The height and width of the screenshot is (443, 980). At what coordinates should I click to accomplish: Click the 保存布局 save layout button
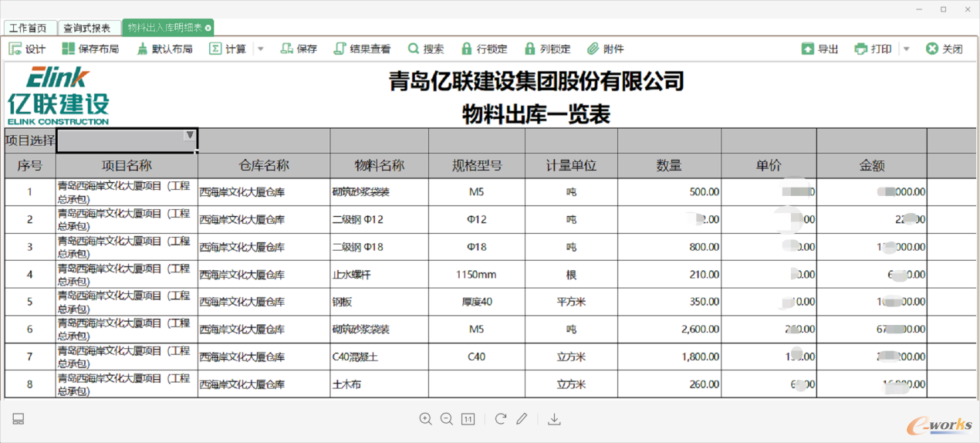click(x=90, y=49)
